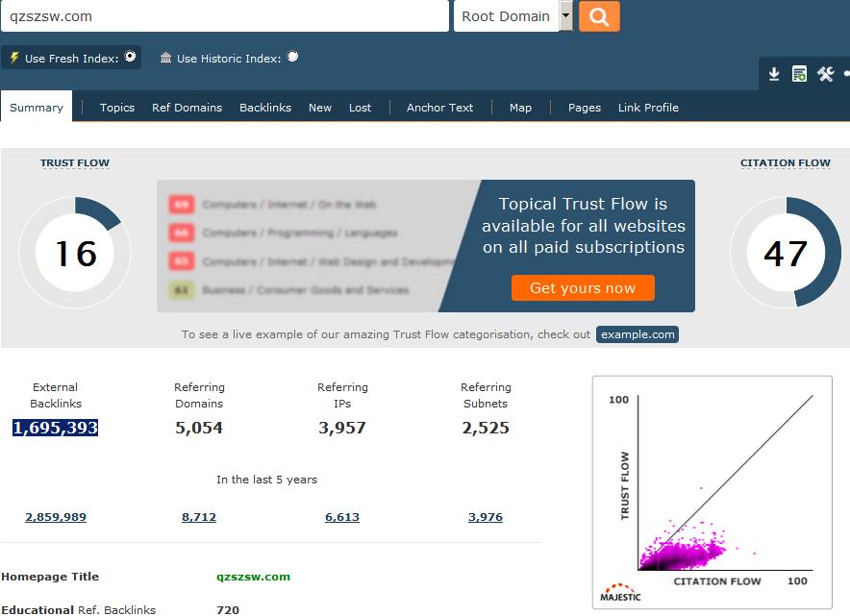Click the 5,054 referring domains value
The width and height of the screenshot is (850, 616).
(199, 428)
